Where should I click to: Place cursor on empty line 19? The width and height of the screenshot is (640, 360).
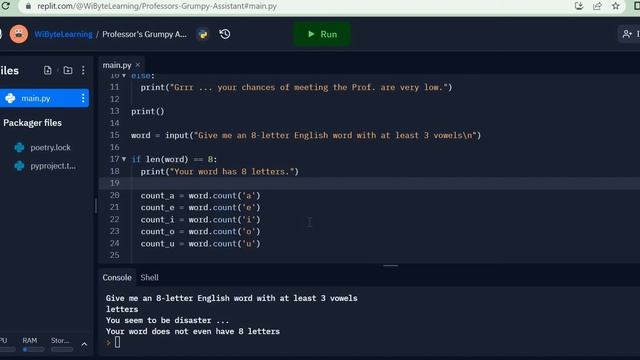pos(384,183)
